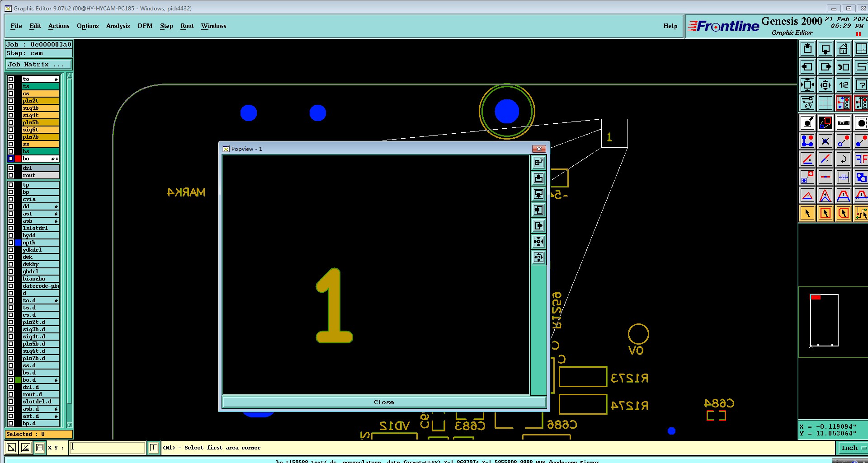Click the layer list scroll down arrow
The image size is (868, 463).
69,425
